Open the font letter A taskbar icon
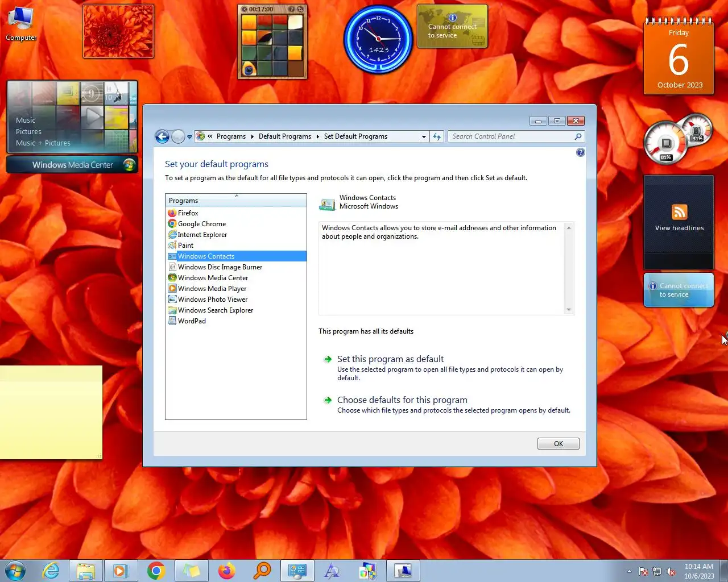This screenshot has height=582, width=728. 332,571
